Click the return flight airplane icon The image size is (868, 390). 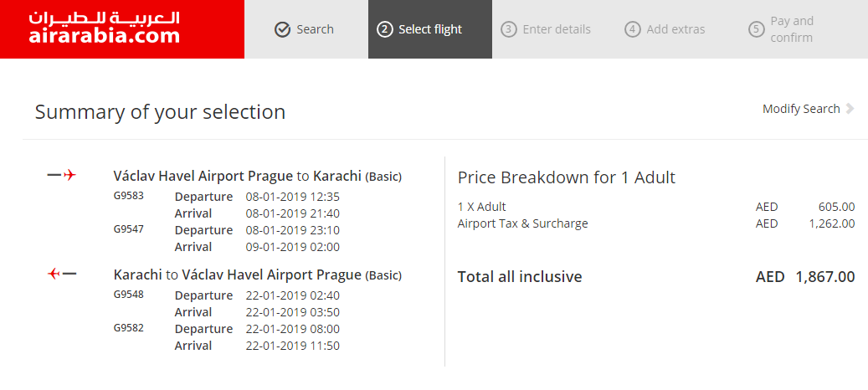[62, 274]
